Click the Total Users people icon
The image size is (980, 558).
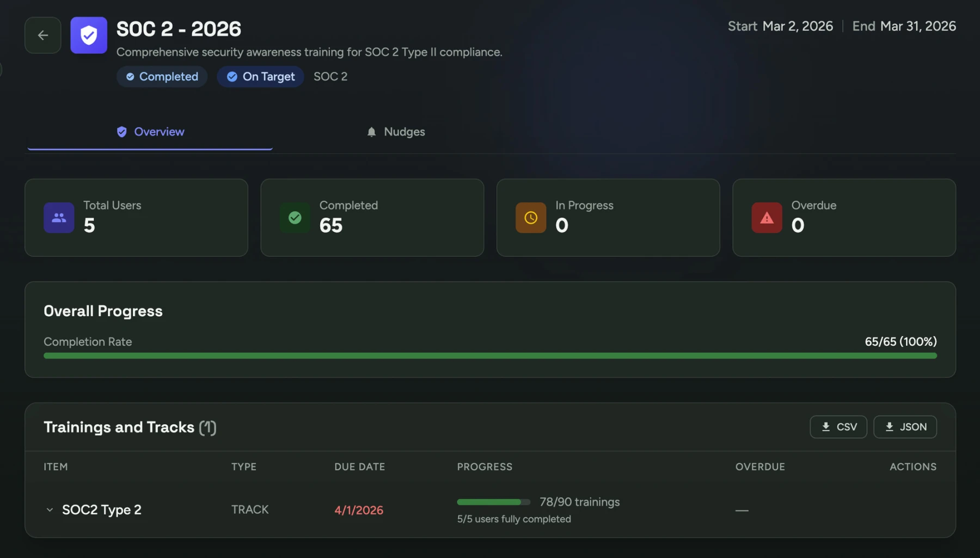tap(59, 218)
